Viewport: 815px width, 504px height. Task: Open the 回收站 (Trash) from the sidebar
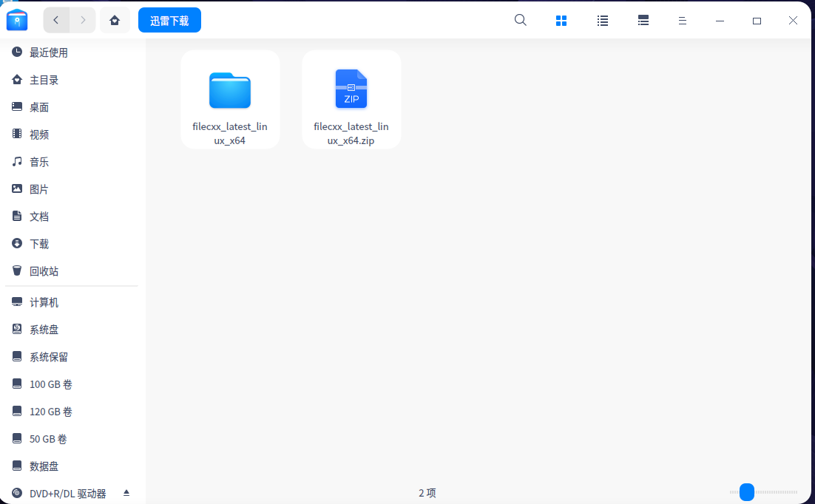(42, 270)
